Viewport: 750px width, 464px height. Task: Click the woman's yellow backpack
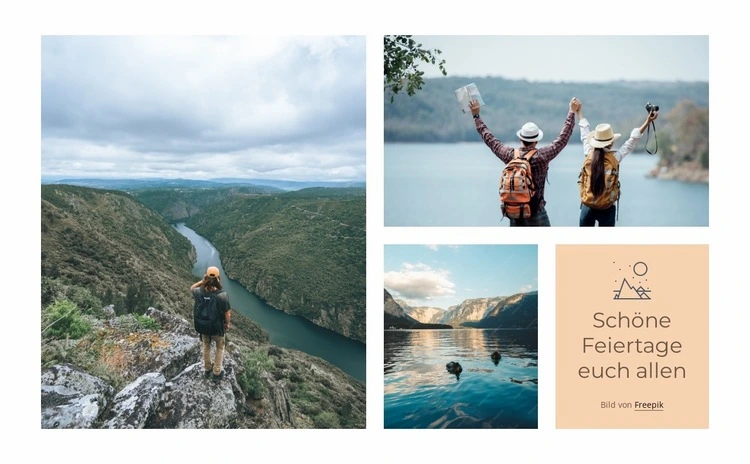[x=600, y=181]
